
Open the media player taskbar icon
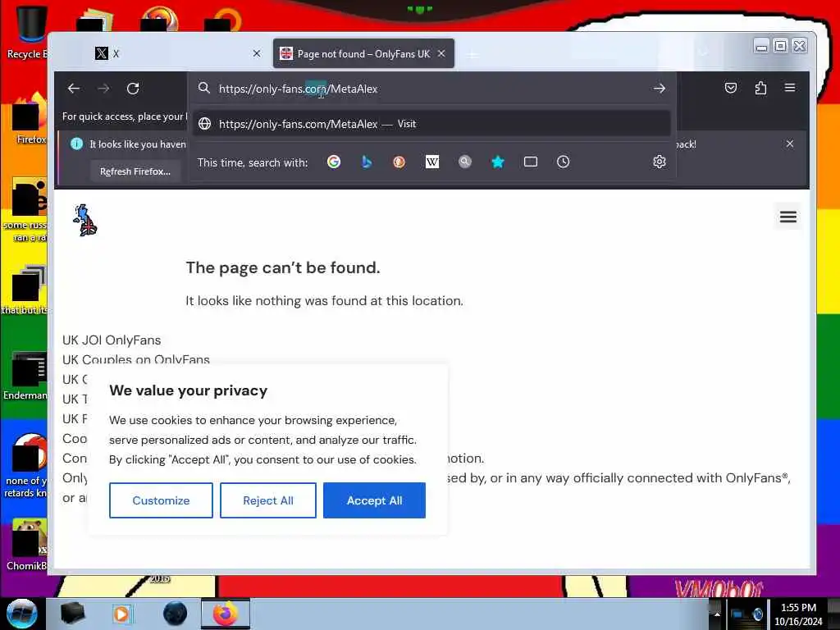point(121,614)
